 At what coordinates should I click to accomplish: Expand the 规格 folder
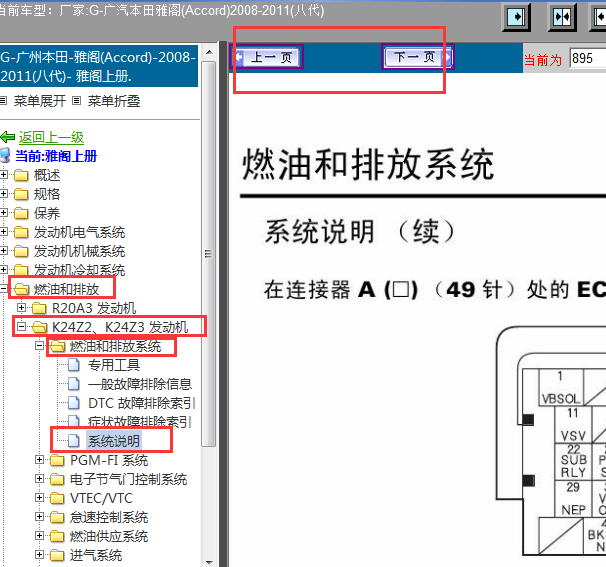coord(4,194)
